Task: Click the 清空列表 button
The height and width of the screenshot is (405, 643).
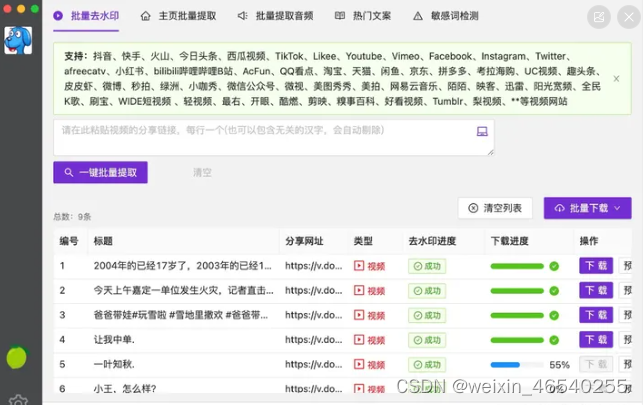Action: point(495,208)
